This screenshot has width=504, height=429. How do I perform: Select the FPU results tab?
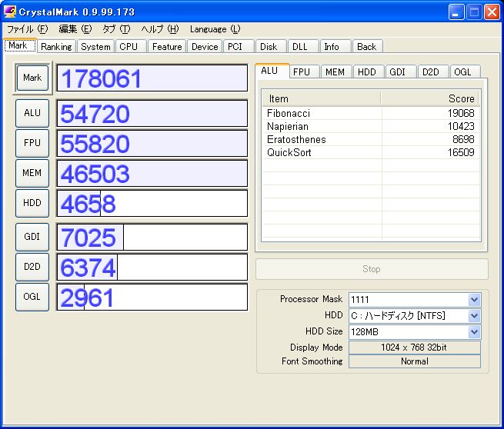point(302,72)
